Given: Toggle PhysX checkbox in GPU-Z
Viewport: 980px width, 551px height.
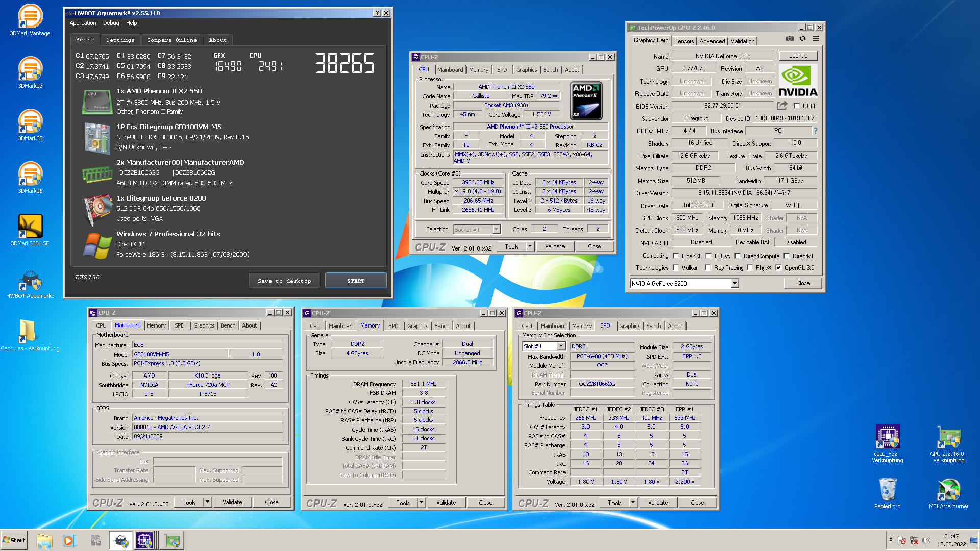Looking at the screenshot, I should tap(750, 268).
